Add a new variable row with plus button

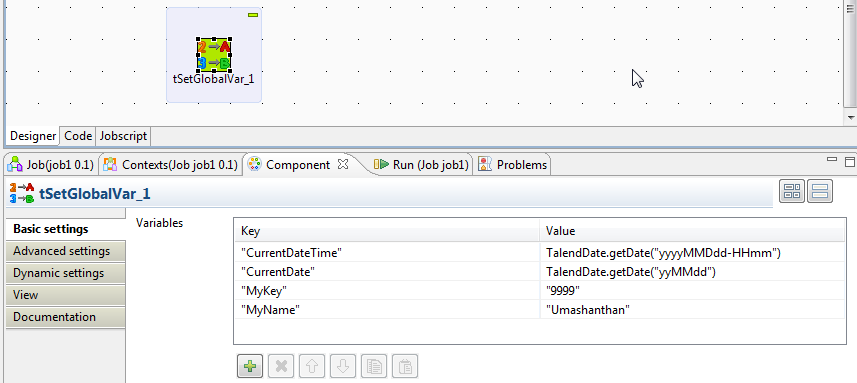[250, 366]
